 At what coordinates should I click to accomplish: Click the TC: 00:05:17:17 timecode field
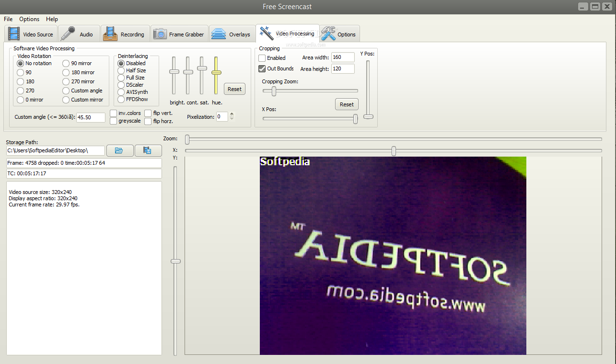coord(84,173)
